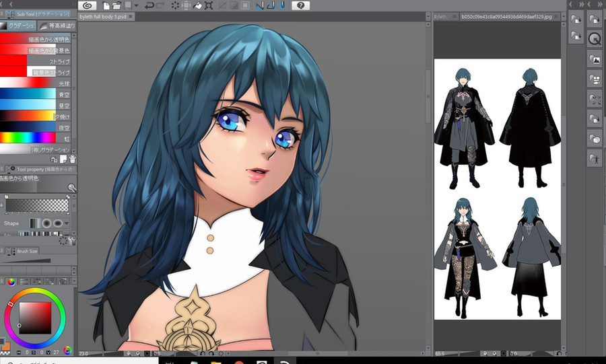Open pose material folder icon
606x364 pixels.
[x=595, y=158]
